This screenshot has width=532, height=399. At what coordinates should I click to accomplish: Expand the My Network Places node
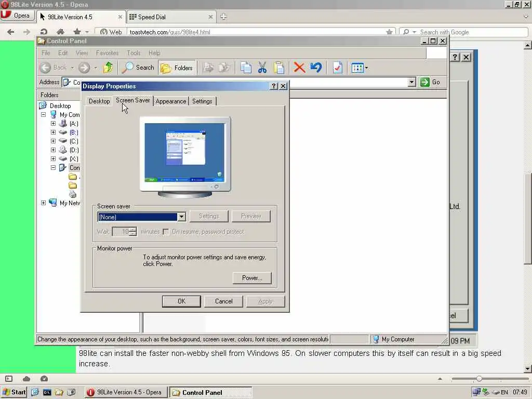(x=44, y=203)
